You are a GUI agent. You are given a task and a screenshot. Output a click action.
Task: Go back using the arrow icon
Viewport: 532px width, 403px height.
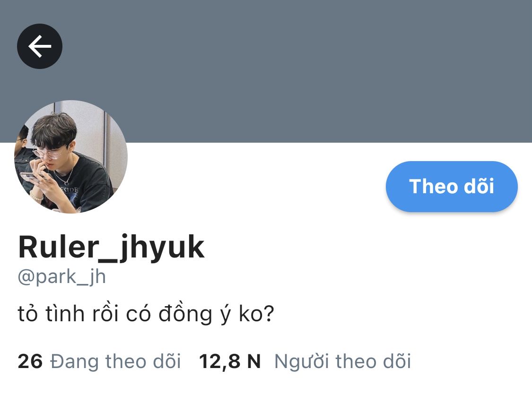coord(40,46)
